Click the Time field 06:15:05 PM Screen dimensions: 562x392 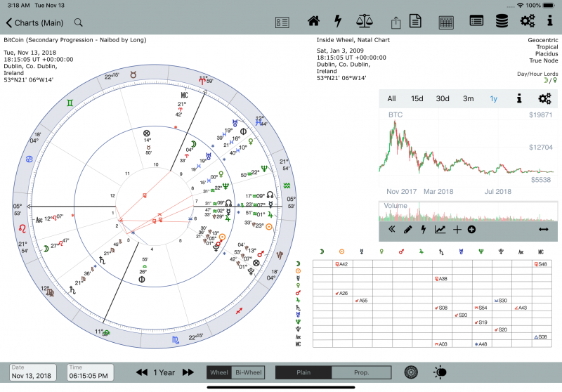tap(91, 372)
